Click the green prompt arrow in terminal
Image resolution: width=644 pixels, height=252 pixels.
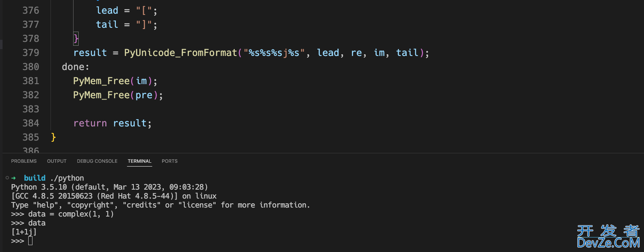tap(14, 178)
